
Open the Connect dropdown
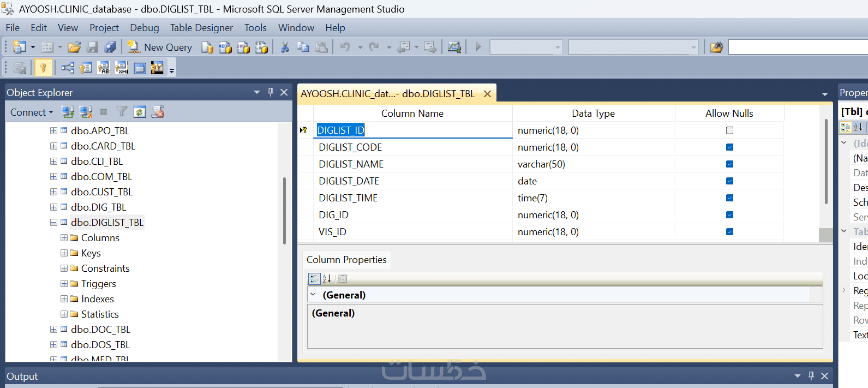(32, 112)
